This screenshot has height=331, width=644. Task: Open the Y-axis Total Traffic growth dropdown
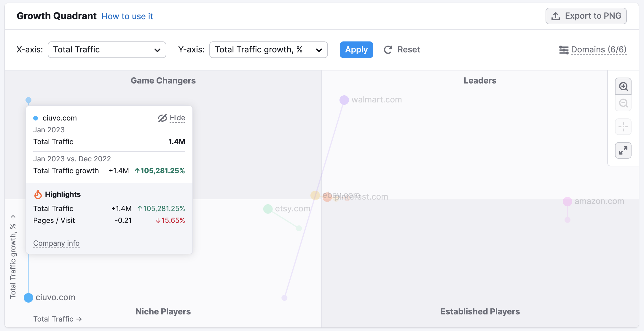[x=269, y=50]
